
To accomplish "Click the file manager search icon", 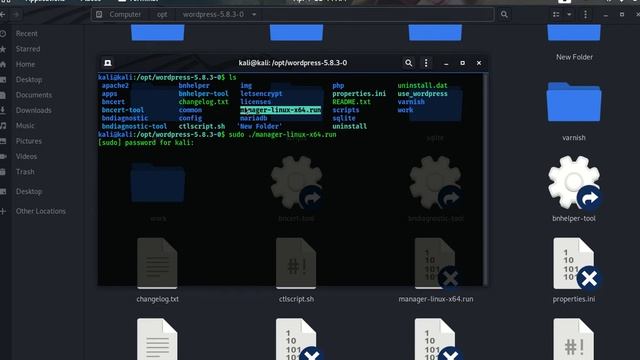I will pos(504,14).
